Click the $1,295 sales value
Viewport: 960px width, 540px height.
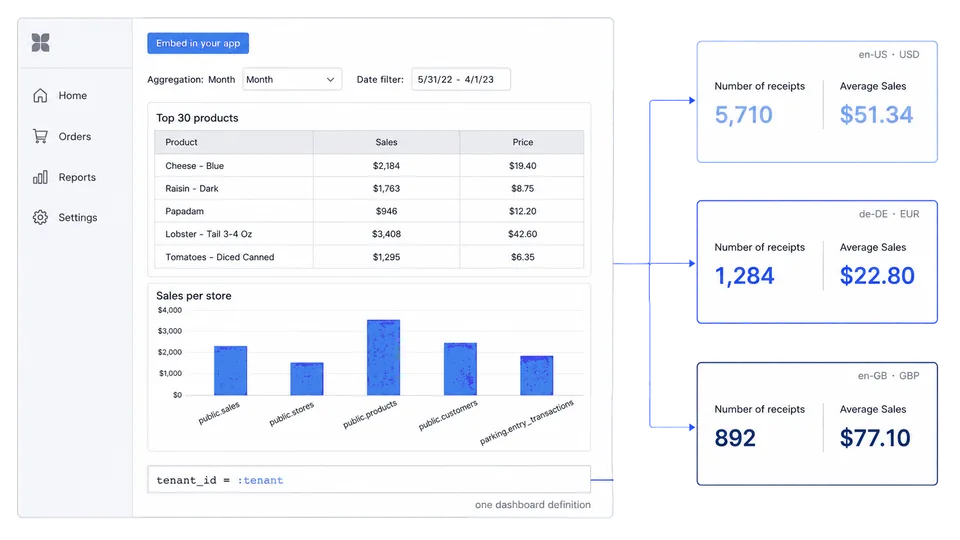click(386, 257)
